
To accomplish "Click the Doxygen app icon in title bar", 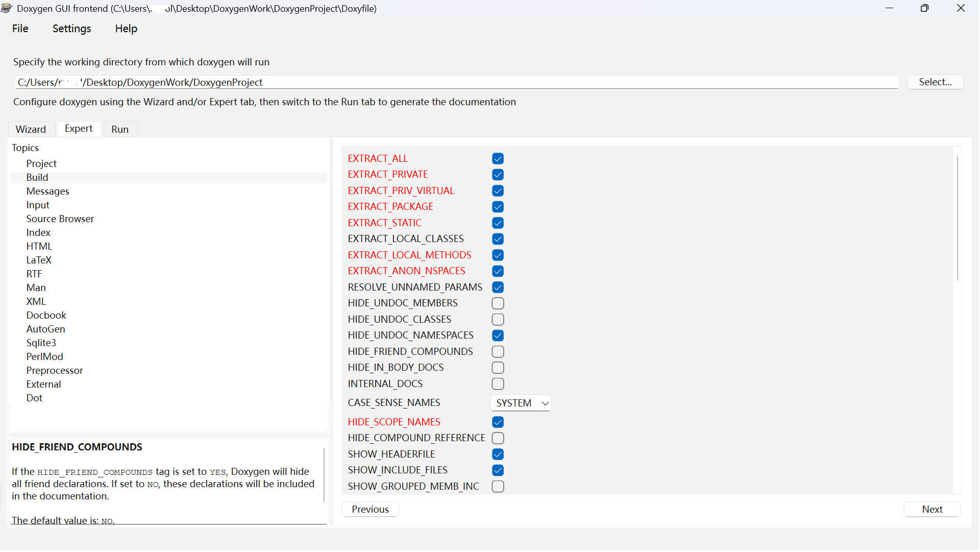I will coord(7,8).
